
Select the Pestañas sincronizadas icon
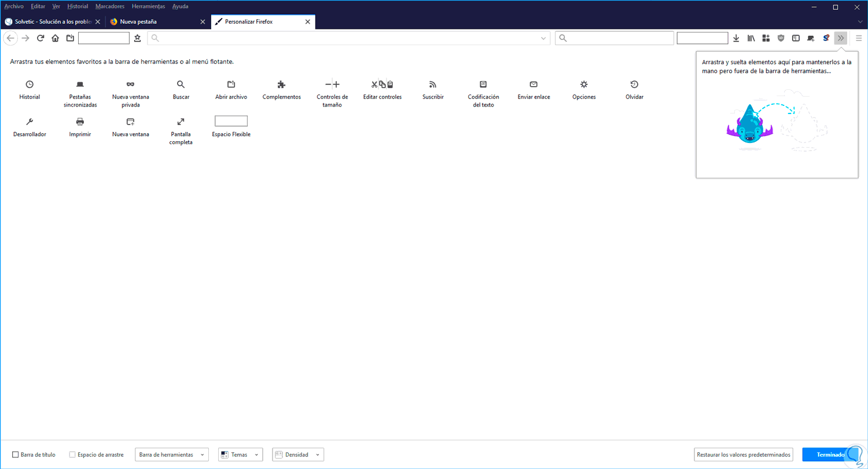80,85
